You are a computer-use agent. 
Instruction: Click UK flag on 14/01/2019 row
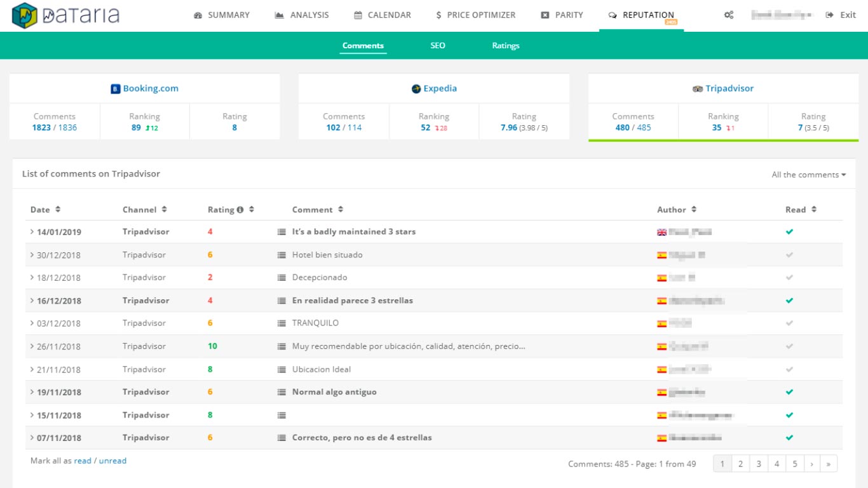[x=661, y=232]
